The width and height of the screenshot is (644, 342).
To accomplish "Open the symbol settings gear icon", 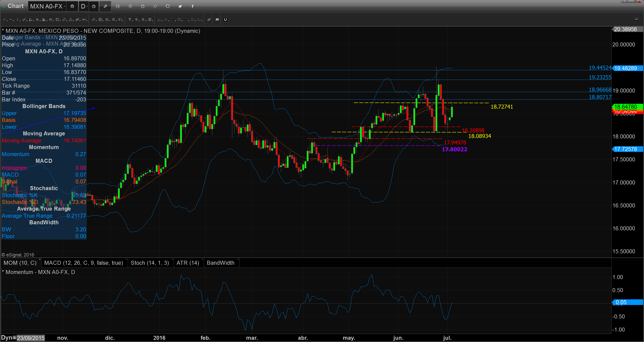I will tap(72, 6).
